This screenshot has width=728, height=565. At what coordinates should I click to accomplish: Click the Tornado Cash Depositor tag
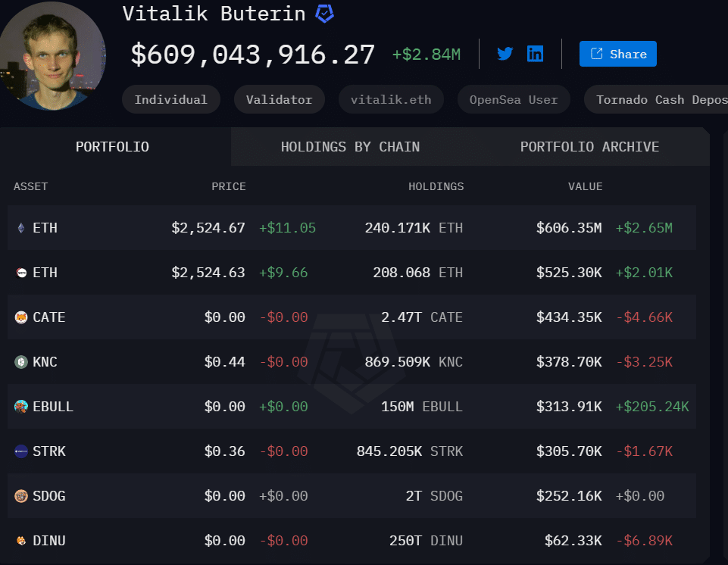pos(656,99)
